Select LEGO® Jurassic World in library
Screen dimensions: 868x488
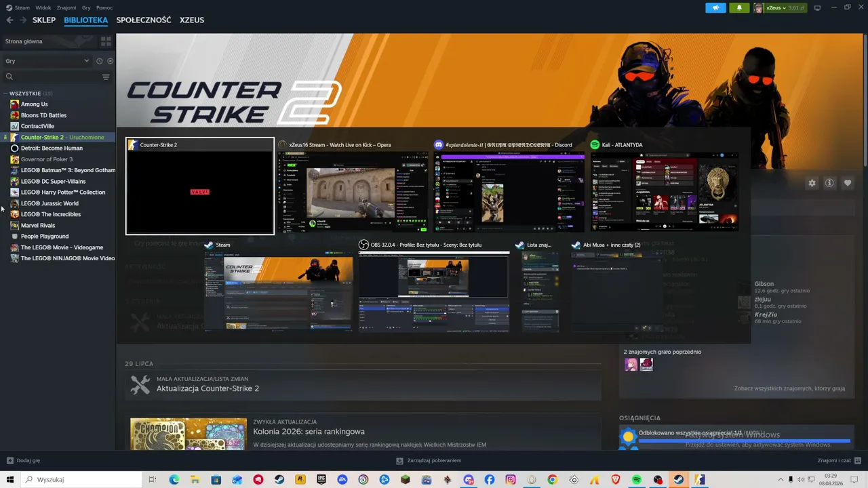pyautogui.click(x=50, y=203)
